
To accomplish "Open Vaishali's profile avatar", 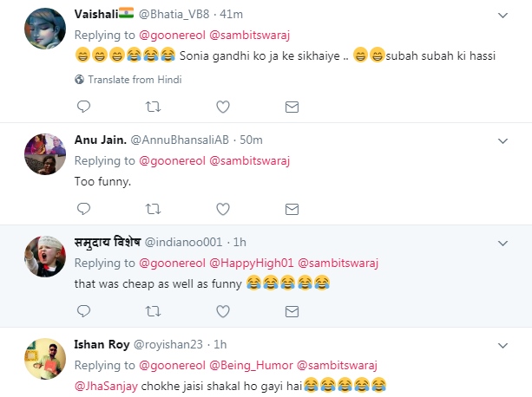I will click(x=45, y=29).
